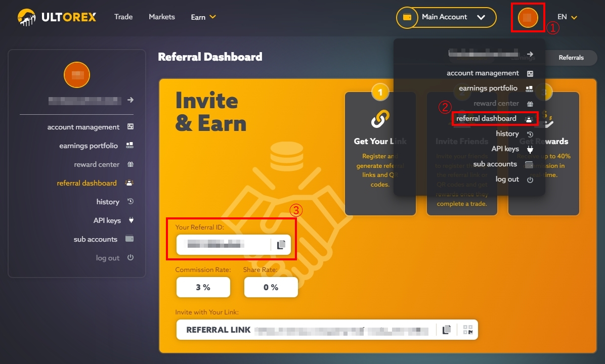Open the EN language selector

(567, 17)
